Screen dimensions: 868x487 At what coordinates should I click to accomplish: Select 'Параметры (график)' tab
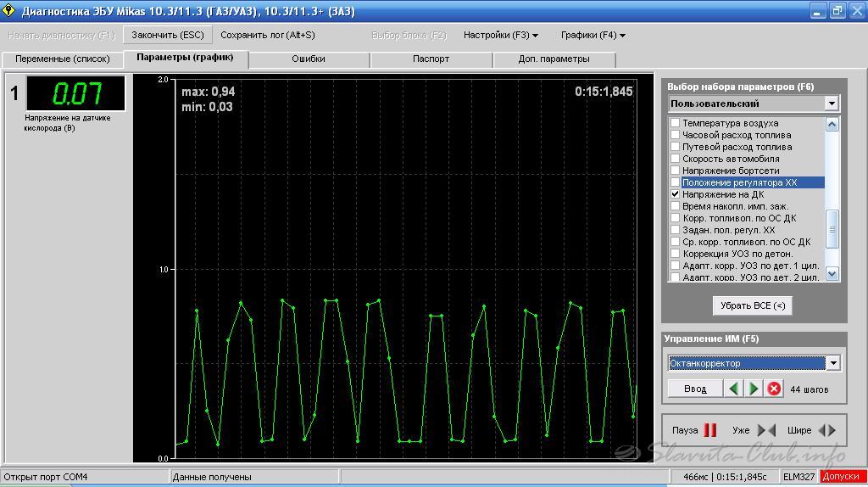(x=185, y=58)
